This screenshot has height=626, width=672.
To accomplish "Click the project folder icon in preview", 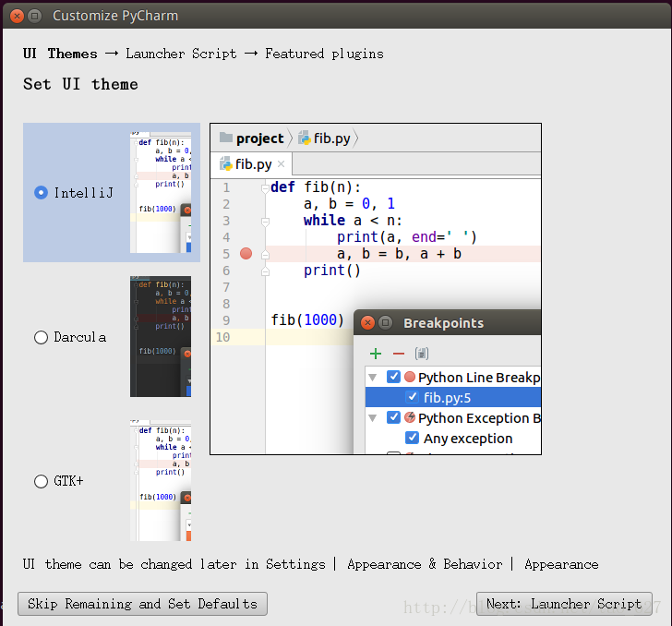I will (226, 138).
